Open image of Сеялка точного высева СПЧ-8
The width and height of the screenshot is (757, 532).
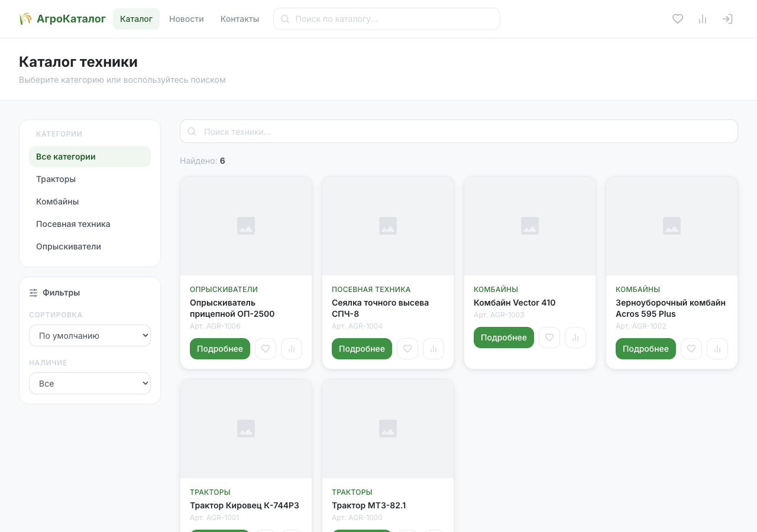(388, 226)
